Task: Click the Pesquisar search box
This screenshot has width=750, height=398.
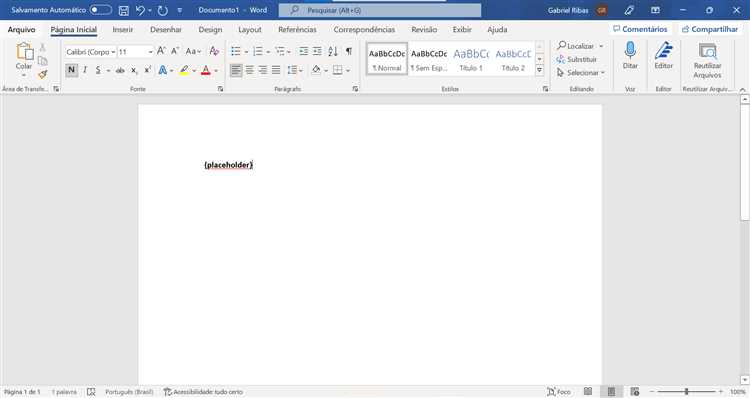Action: point(380,10)
